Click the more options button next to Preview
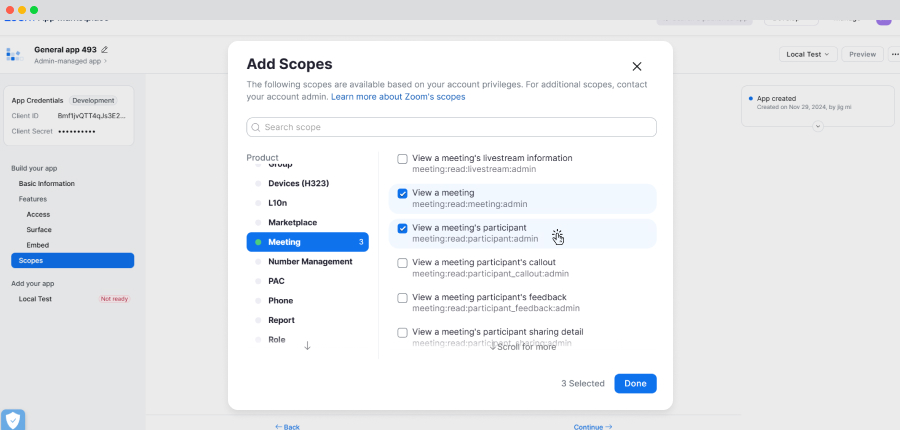 coord(894,54)
